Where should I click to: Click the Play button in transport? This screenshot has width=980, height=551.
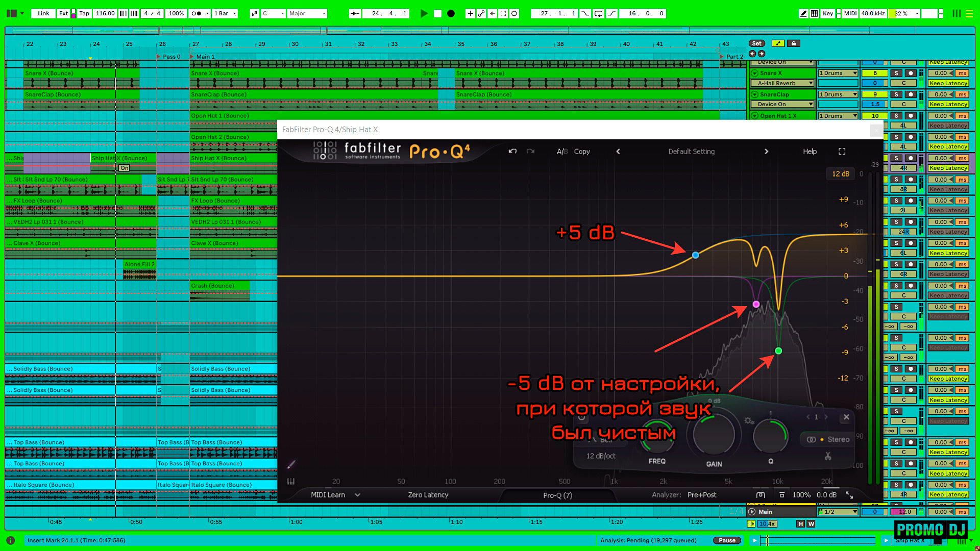[424, 14]
